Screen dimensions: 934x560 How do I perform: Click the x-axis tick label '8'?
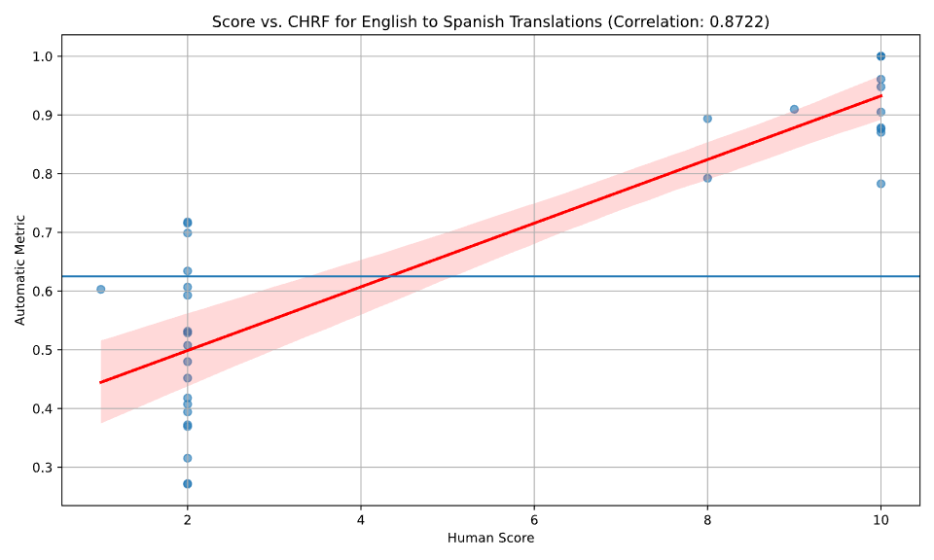point(707,520)
